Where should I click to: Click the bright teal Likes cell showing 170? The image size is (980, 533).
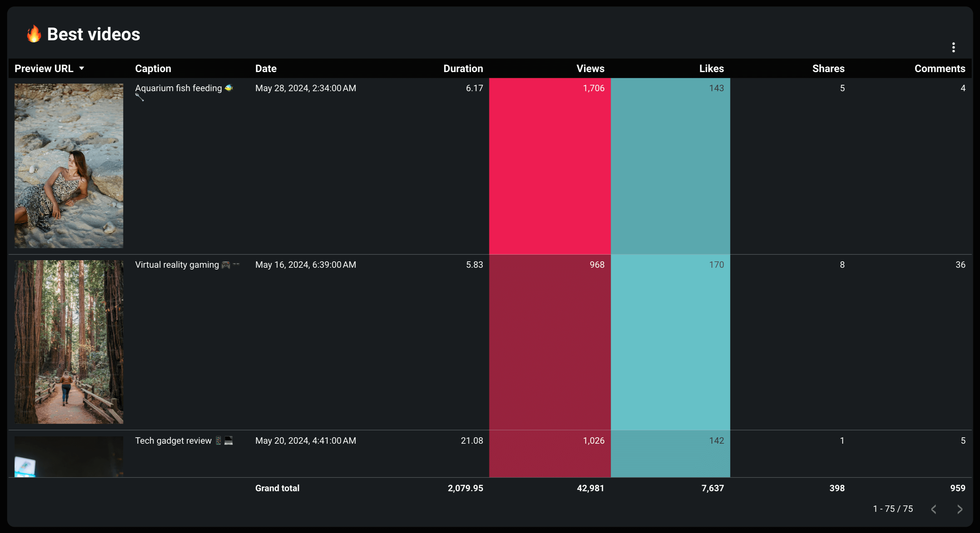pos(670,342)
